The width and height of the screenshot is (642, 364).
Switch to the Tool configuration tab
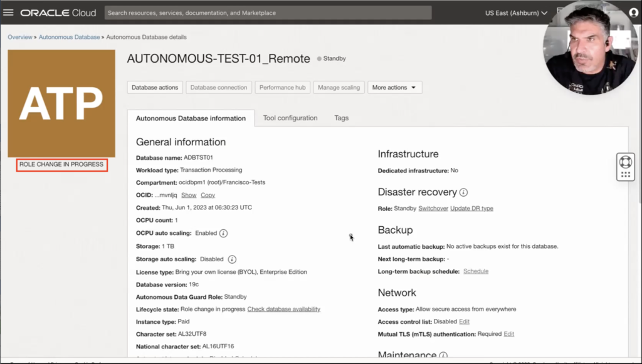click(290, 118)
